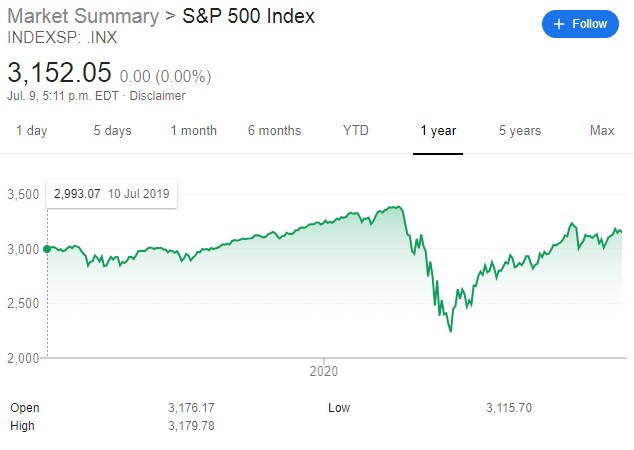Switch to the 1 day tab
This screenshot has width=634, height=450.
(32, 131)
